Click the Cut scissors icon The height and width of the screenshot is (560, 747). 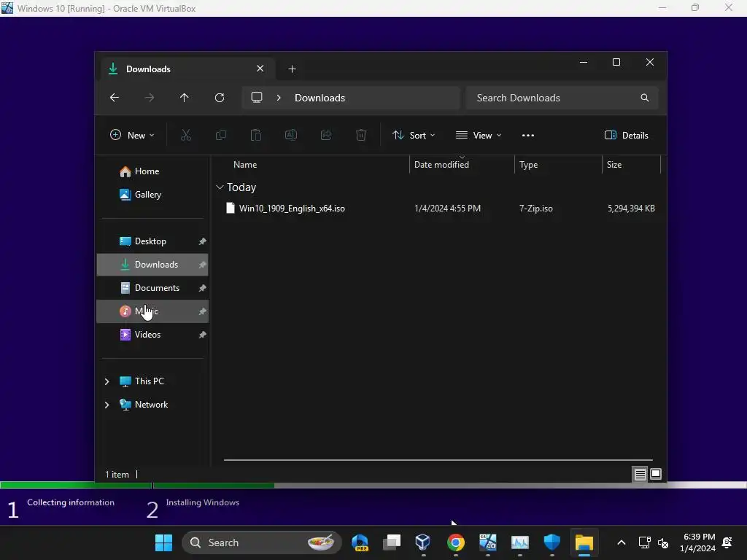[186, 135]
